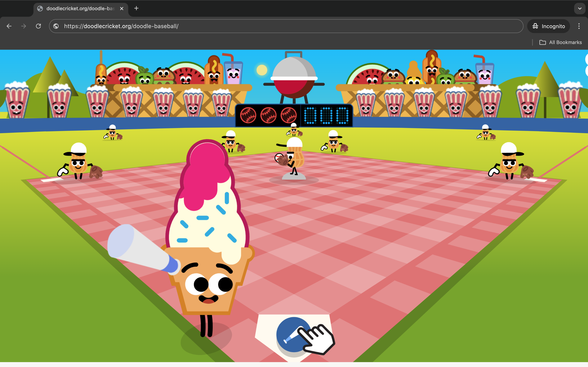Viewport: 588px width, 367px height.
Task: Expand the browser window controls chevron
Action: click(x=580, y=9)
